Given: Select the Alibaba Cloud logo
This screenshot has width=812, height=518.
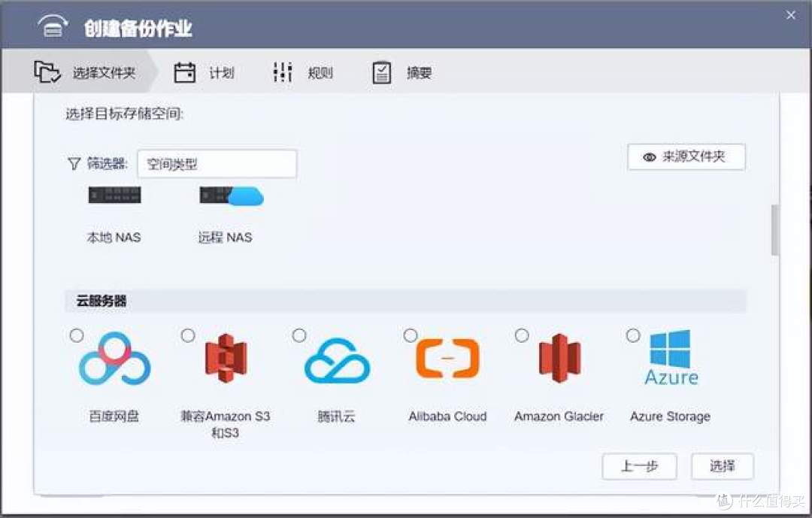Looking at the screenshot, I should coord(448,358).
